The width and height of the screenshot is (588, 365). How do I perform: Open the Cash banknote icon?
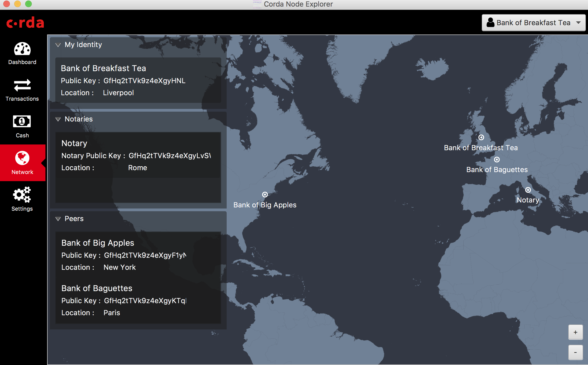tap(22, 121)
